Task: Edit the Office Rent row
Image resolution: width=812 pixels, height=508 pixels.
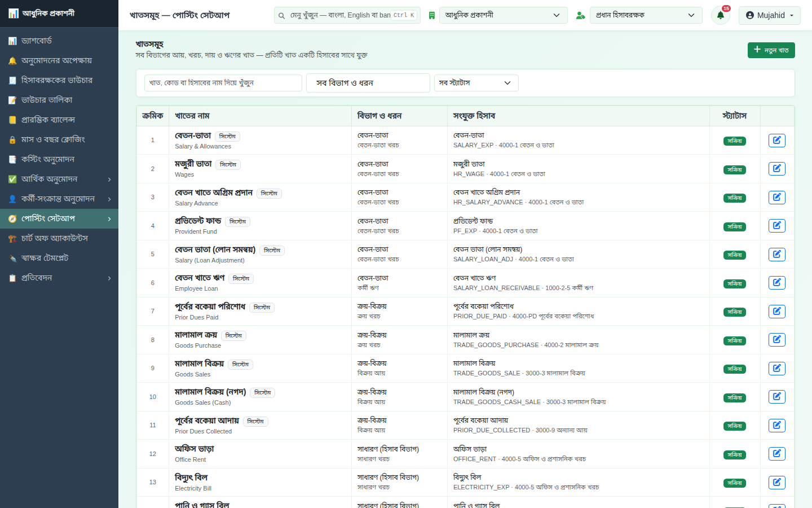Action: pos(776,454)
